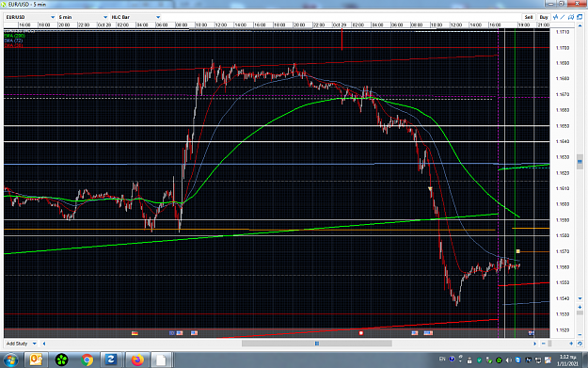Click the red dot Japan event marker

[x=360, y=333]
